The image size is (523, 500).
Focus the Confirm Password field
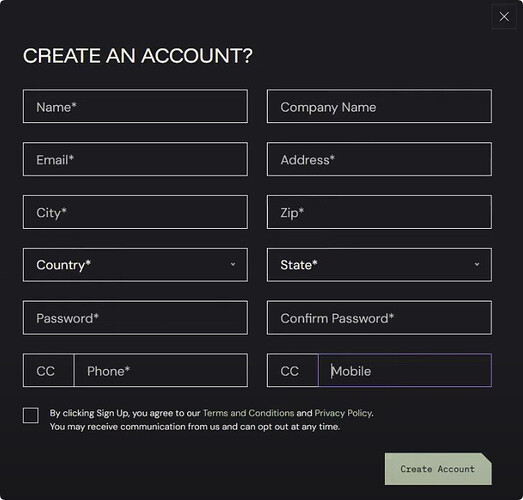pos(379,318)
